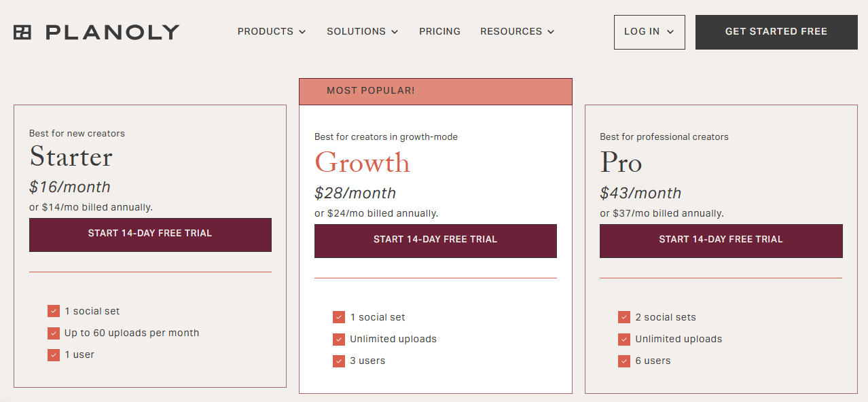Click the checkmark beside 'Up to 60 uploads'

(54, 333)
